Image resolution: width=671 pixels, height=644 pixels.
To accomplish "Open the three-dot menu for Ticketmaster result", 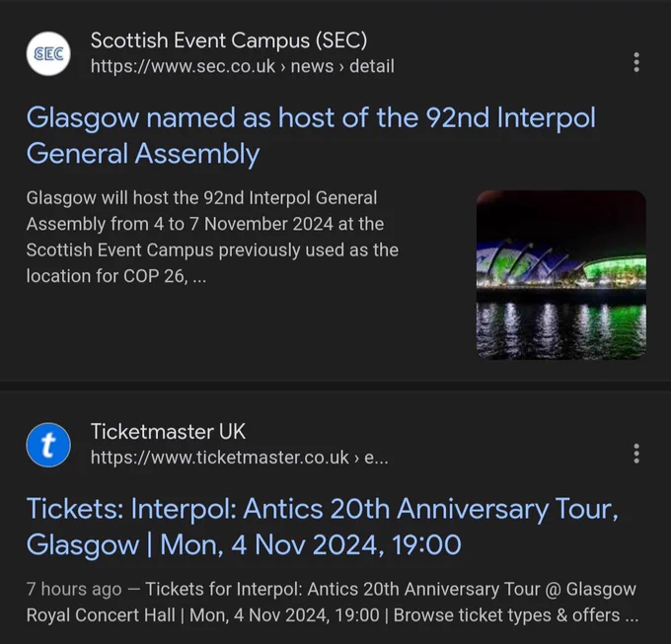I will 636,454.
